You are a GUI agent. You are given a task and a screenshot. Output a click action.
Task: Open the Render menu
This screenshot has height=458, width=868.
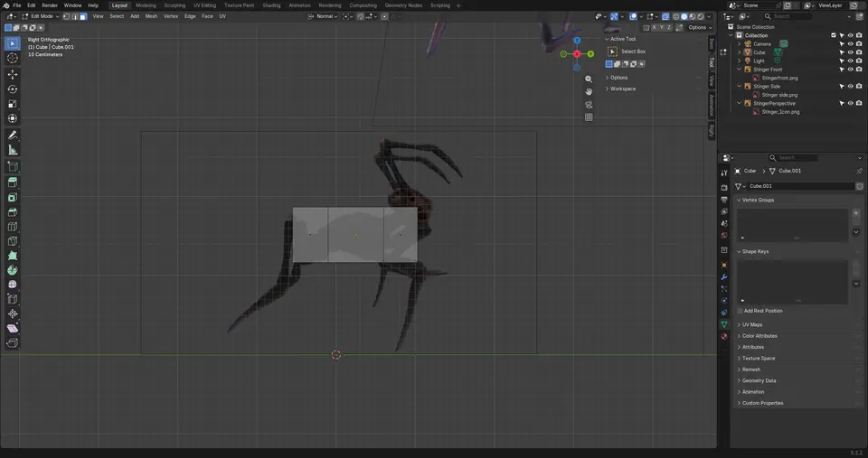(x=50, y=5)
